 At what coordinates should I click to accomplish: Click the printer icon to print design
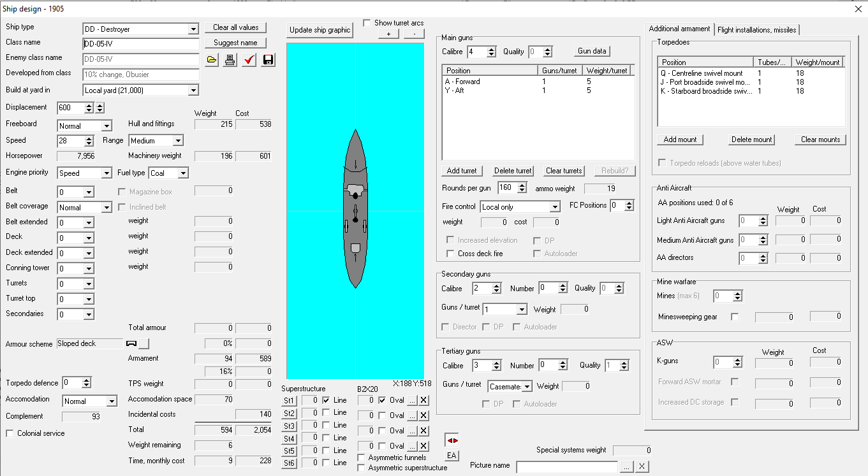point(230,60)
